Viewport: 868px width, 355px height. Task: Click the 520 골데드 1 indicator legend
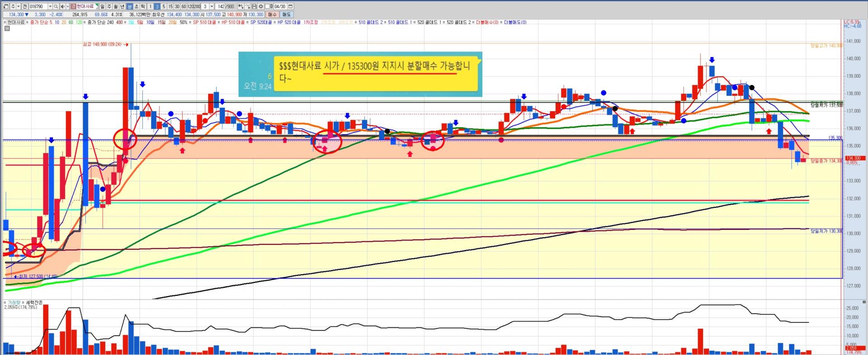coord(429,22)
